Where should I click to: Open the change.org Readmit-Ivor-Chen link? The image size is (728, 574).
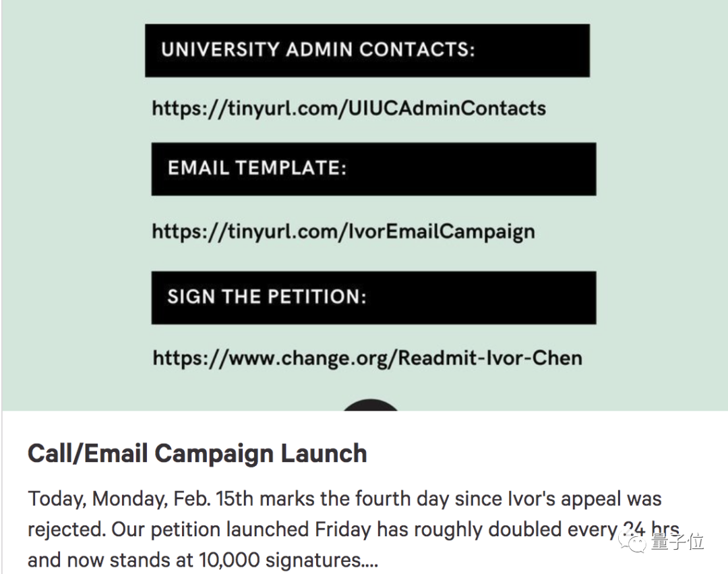(367, 357)
